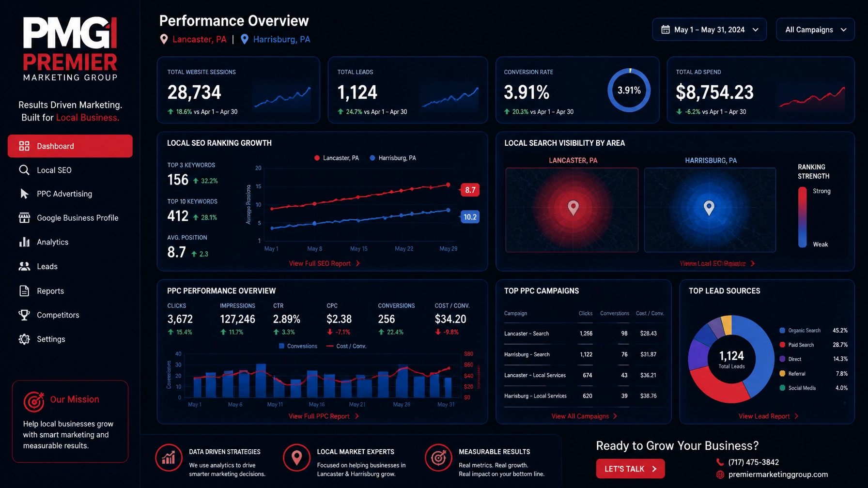Toggle Cost / Conv. line in PPC legend
This screenshot has height=488, width=868.
[x=346, y=346]
